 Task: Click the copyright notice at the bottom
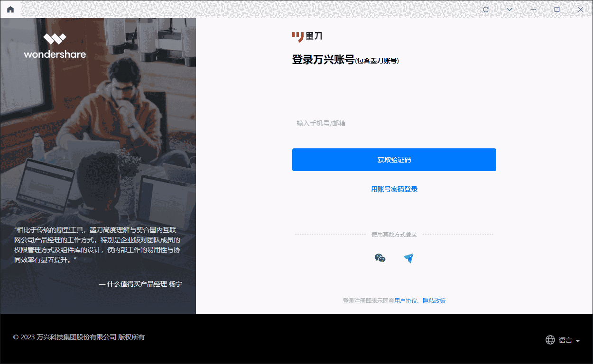[78, 337]
